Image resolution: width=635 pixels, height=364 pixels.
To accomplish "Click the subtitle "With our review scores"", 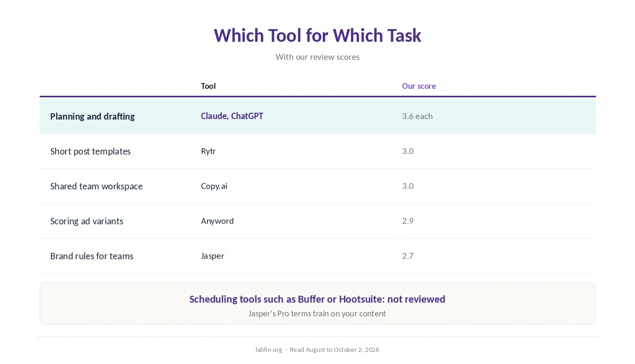I will point(317,57).
